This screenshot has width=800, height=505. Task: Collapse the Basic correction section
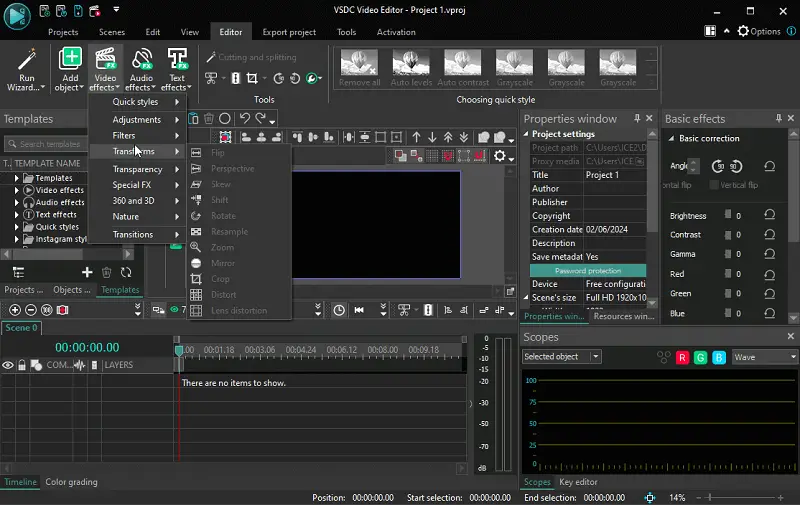click(x=671, y=138)
